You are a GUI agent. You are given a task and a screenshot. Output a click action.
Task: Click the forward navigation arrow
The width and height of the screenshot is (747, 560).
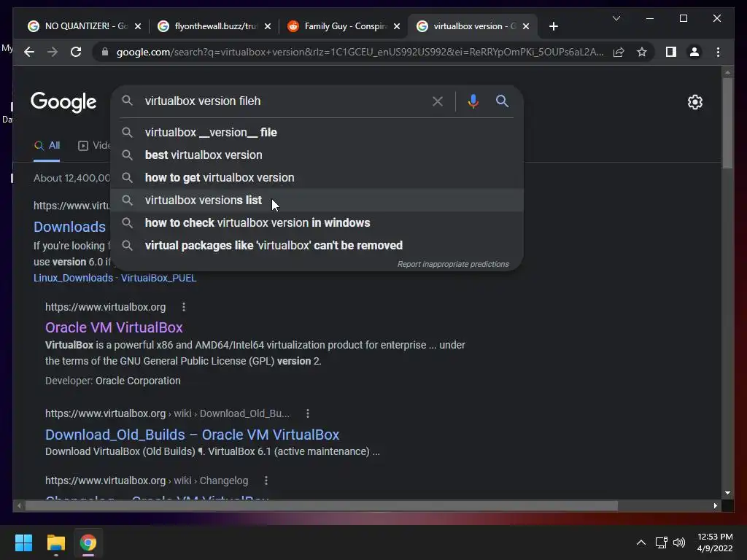53,52
